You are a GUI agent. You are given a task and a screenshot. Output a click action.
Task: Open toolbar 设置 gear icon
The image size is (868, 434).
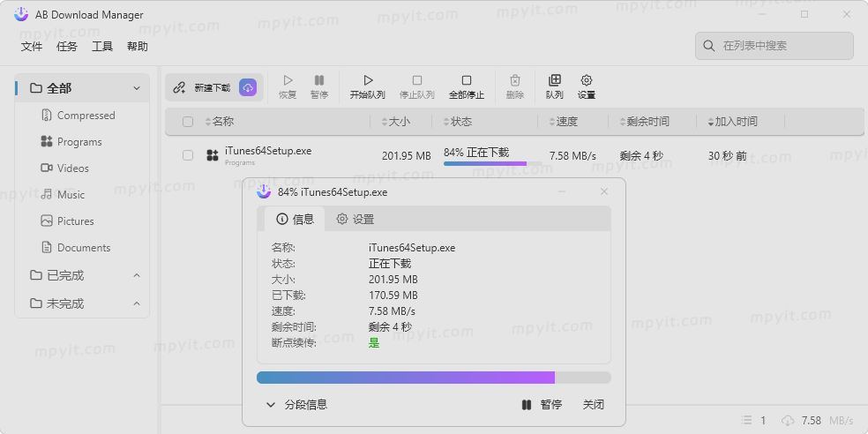pyautogui.click(x=587, y=81)
